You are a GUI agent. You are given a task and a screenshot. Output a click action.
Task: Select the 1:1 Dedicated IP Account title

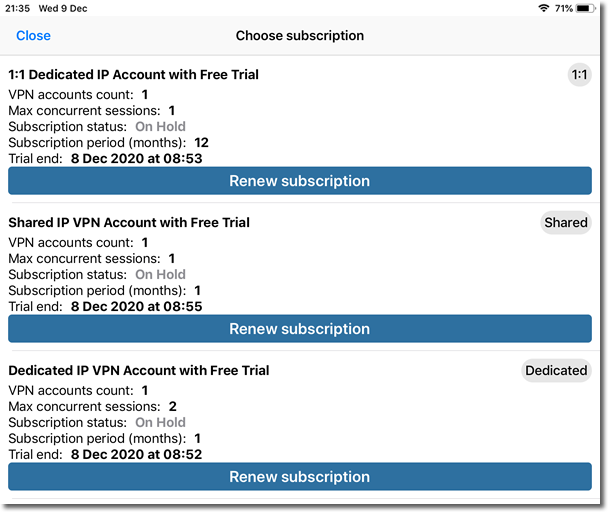tap(133, 74)
